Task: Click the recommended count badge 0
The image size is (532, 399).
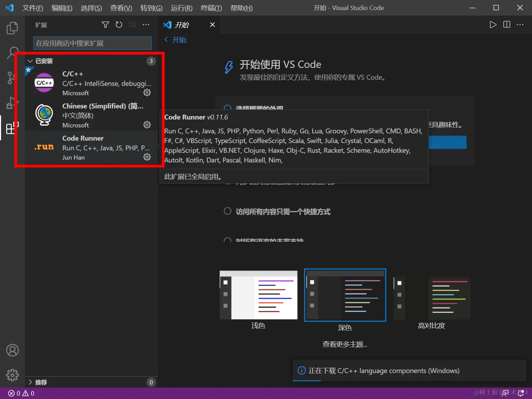Action: pyautogui.click(x=151, y=382)
